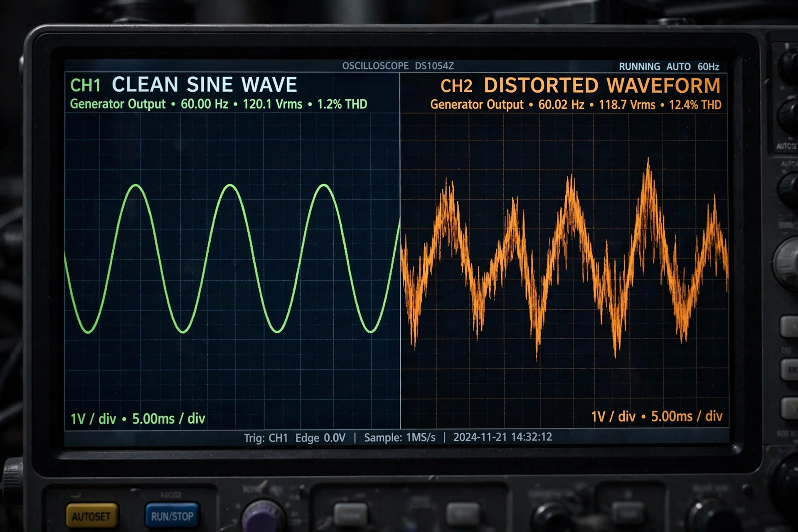
Task: Select the CH2 channel label
Action: coord(456,86)
